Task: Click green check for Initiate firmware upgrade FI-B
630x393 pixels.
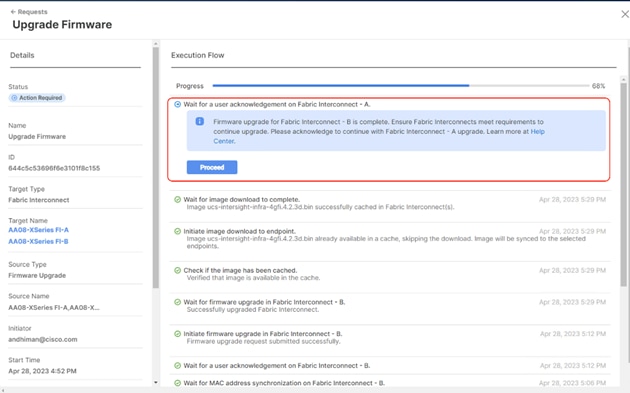Action: point(178,334)
